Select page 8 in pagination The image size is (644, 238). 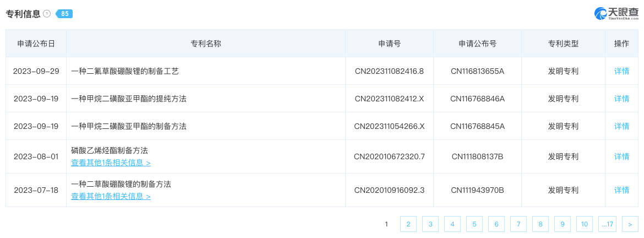pos(541,224)
